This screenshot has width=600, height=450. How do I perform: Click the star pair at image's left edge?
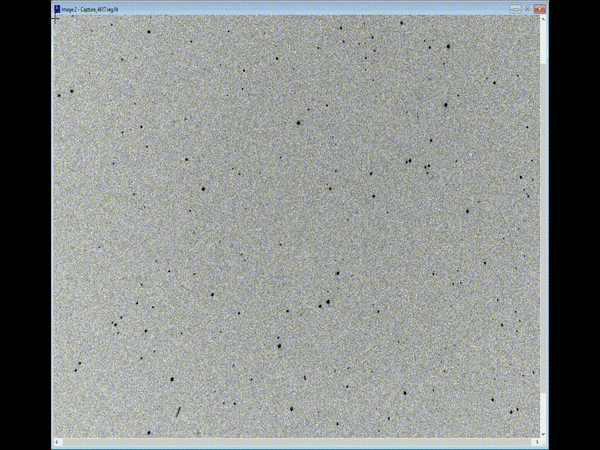[x=65, y=94]
